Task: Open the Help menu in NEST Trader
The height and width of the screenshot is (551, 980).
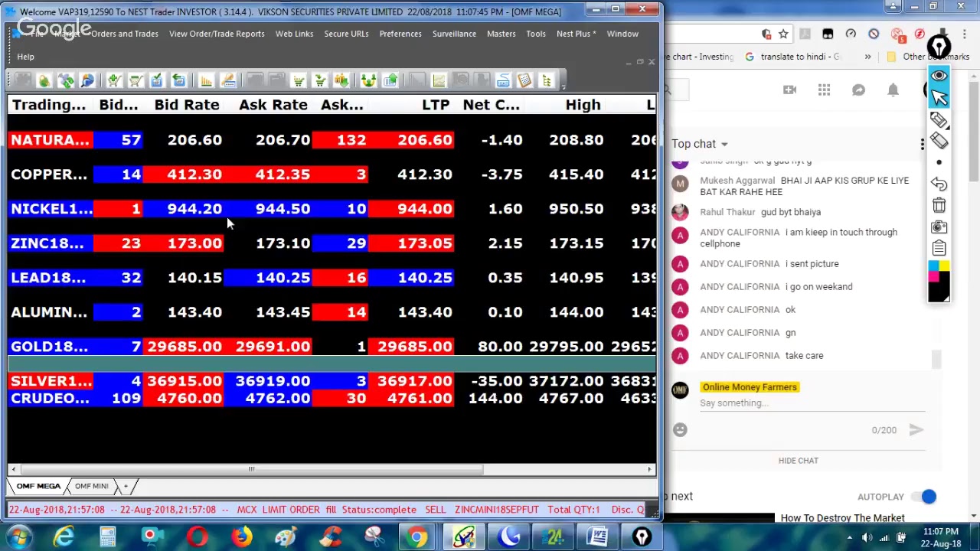Action: point(25,57)
